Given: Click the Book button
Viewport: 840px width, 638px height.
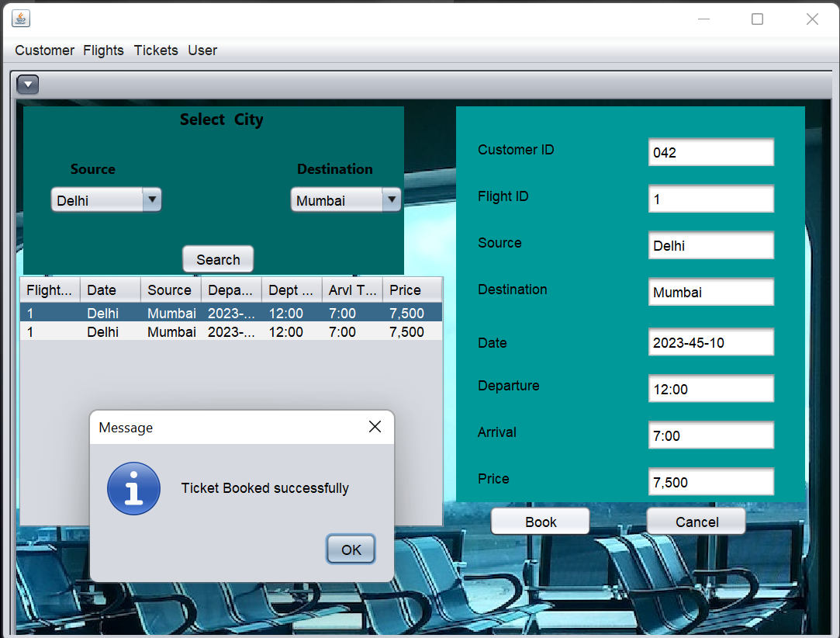Looking at the screenshot, I should click(x=541, y=522).
